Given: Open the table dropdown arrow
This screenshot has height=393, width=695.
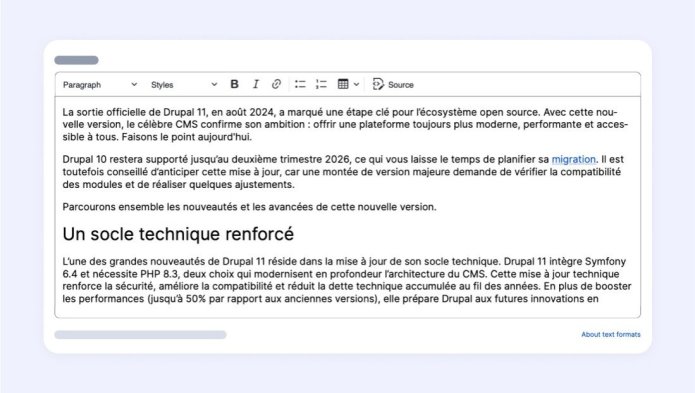Looking at the screenshot, I should [356, 84].
